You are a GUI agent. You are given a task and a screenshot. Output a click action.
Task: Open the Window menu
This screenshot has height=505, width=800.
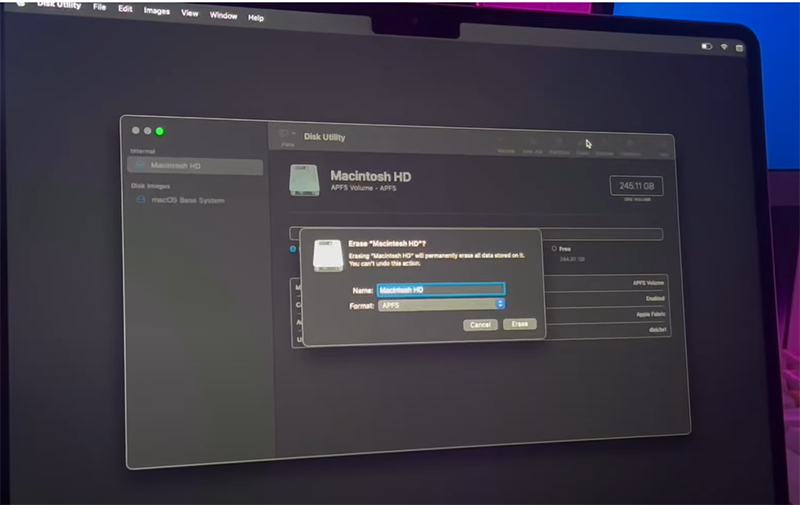pyautogui.click(x=223, y=15)
